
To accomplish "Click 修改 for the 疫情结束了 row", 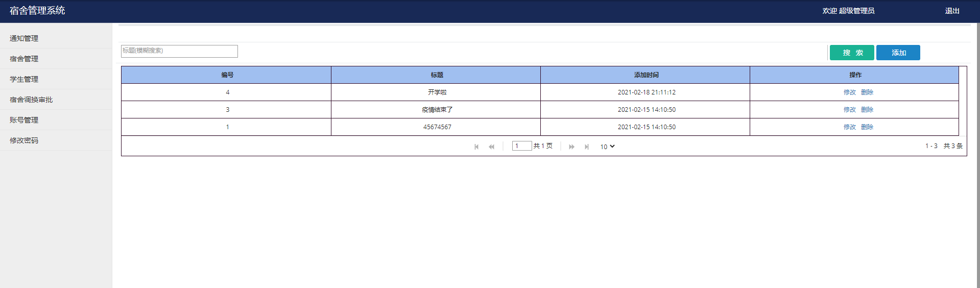I will 849,110.
